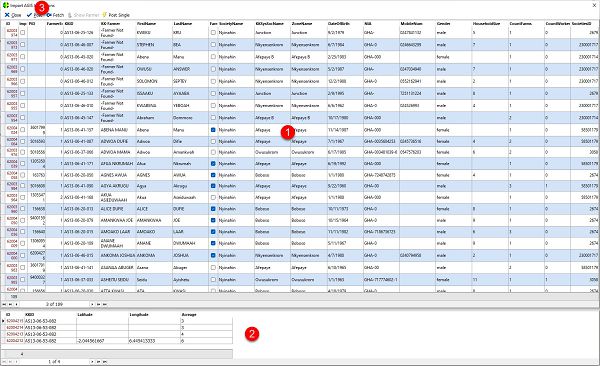Tick the Imp checkbox for KWEKU row

pos(23,33)
